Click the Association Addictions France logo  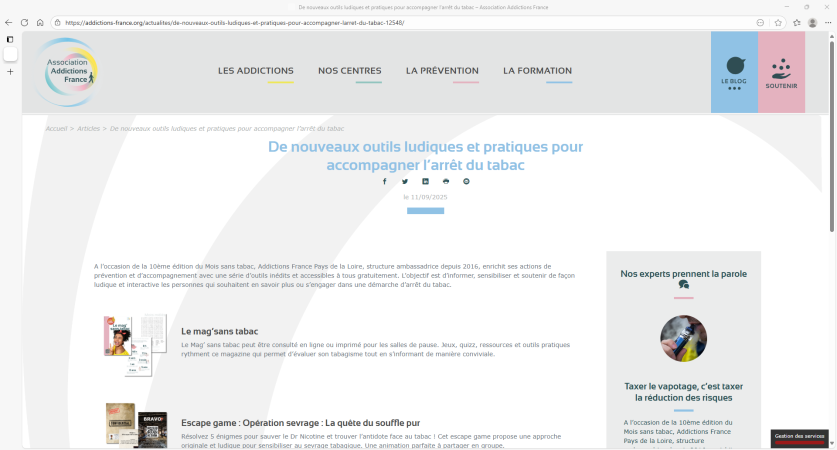(x=68, y=72)
